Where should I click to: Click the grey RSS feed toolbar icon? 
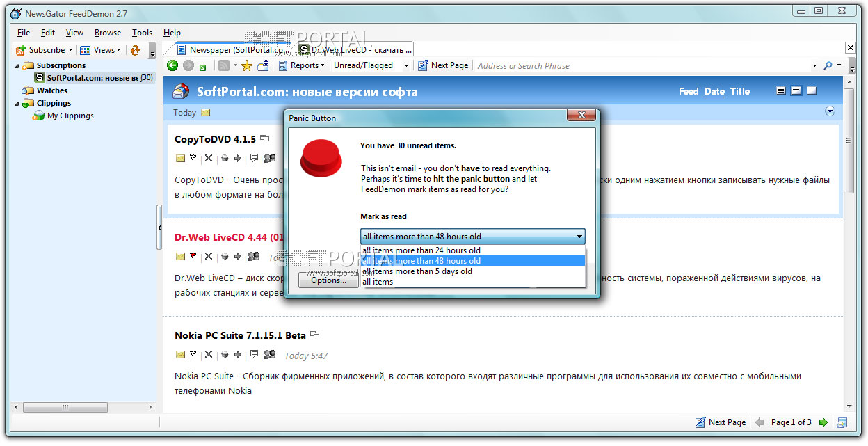click(224, 65)
